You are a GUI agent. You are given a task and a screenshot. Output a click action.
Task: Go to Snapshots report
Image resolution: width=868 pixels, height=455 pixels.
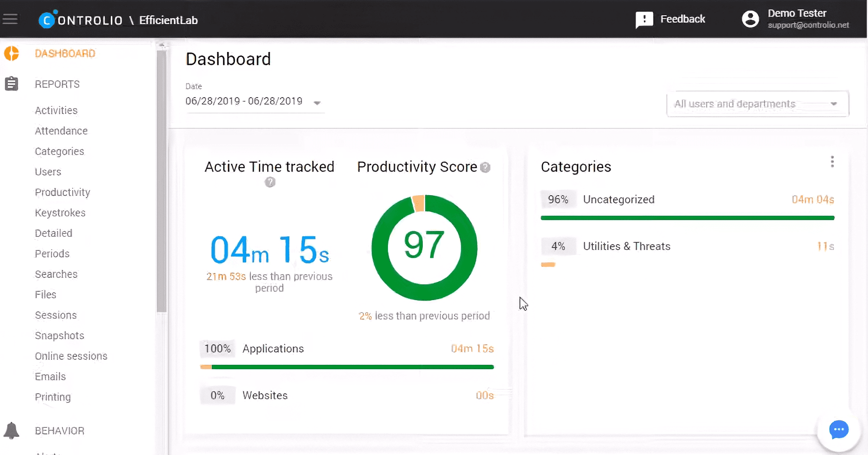pos(59,335)
